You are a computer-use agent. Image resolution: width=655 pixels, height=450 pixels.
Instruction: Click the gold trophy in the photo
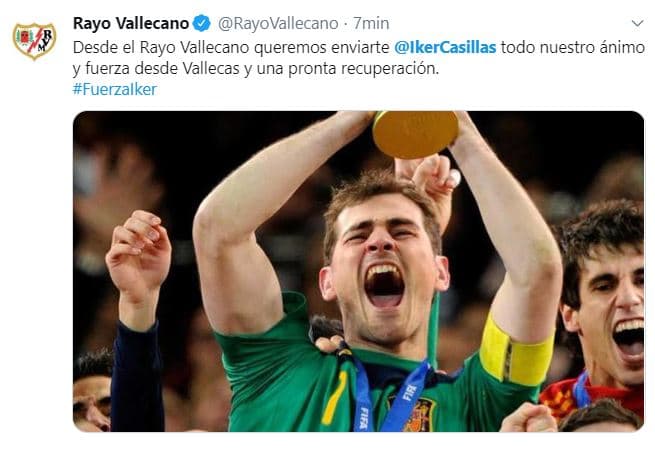(x=415, y=134)
